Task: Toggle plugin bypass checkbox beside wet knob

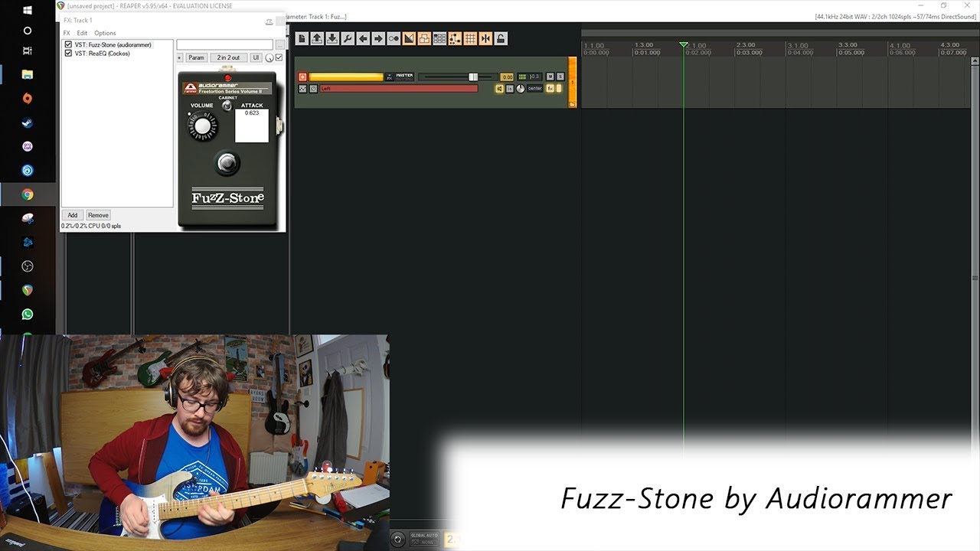Action: pyautogui.click(x=279, y=57)
